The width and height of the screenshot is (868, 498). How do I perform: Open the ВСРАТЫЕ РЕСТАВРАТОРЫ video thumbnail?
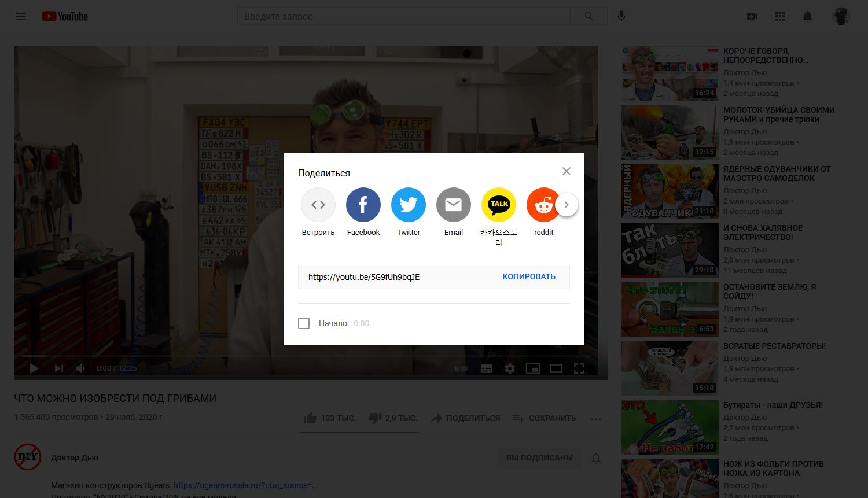[x=670, y=368]
